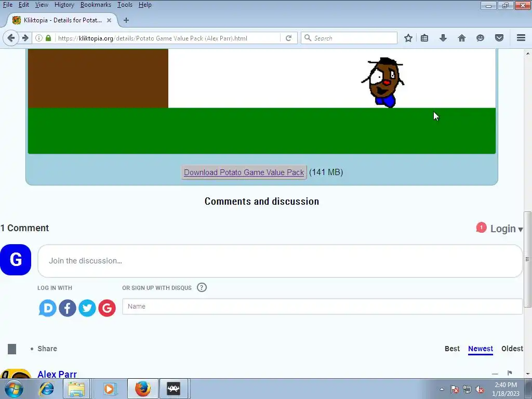Screen dimensions: 532x399
Task: Open the network tray icon
Action: click(467, 389)
